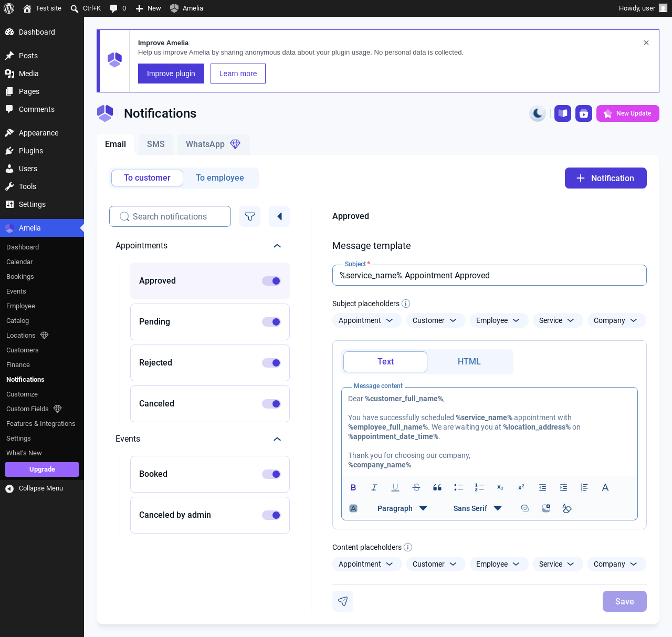Viewport: 672px width, 637px height.
Task: Open Amelia documentation book icon
Action: click(563, 113)
